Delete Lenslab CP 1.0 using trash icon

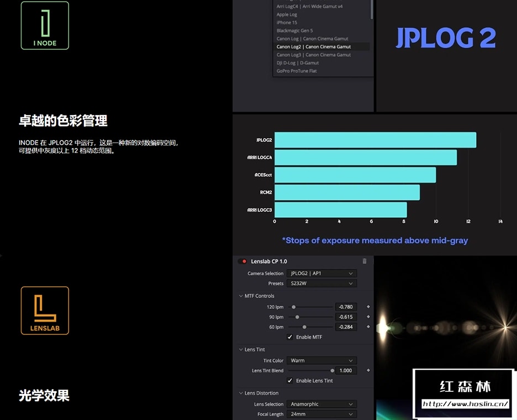click(365, 261)
